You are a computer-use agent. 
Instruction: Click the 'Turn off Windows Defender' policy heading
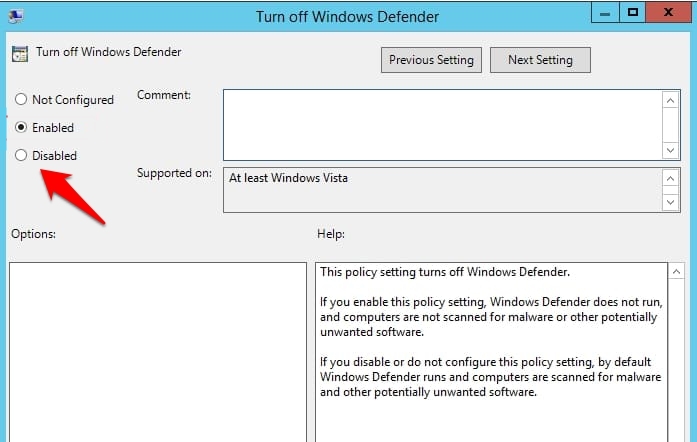(x=108, y=52)
